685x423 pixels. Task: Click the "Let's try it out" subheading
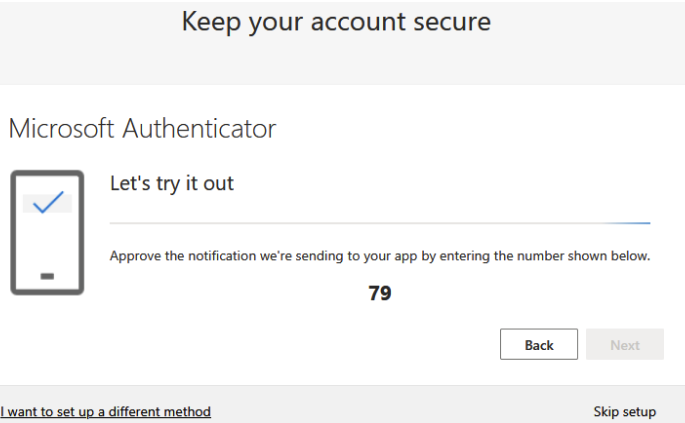(x=171, y=184)
